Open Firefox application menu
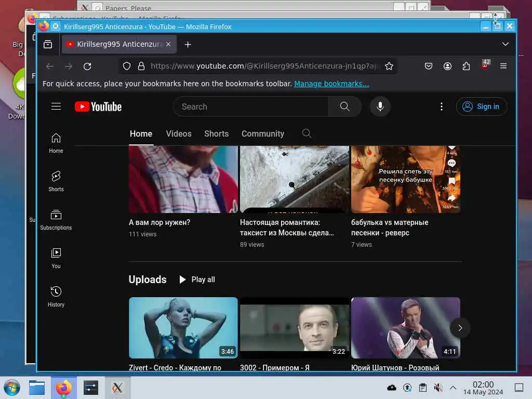 [503, 66]
